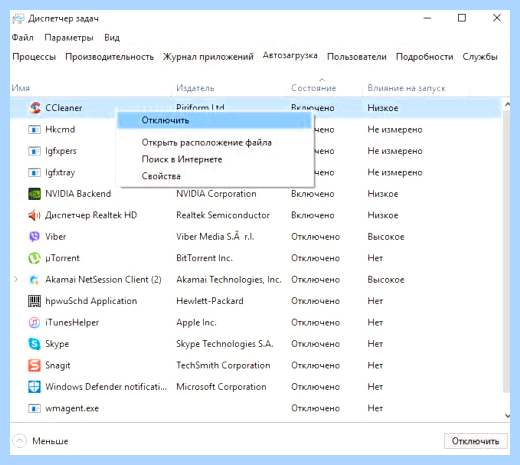Switch to the Процессы tab
The height and width of the screenshot is (465, 520).
coord(34,57)
